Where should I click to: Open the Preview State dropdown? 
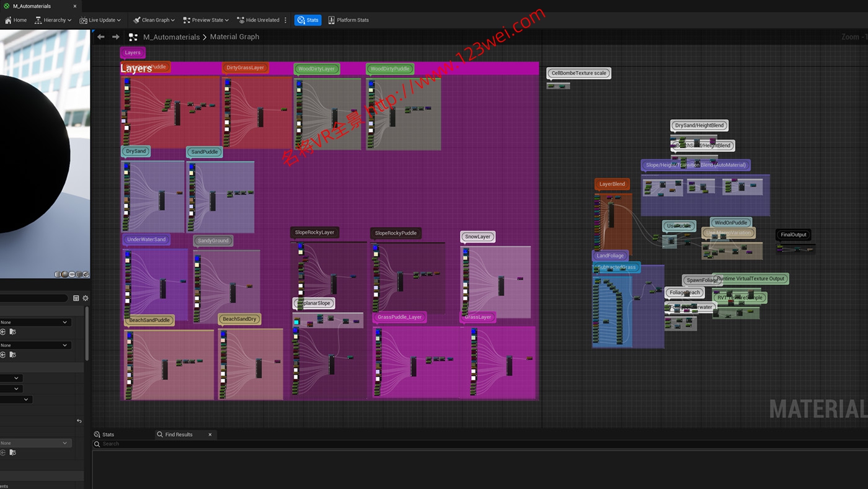click(205, 20)
